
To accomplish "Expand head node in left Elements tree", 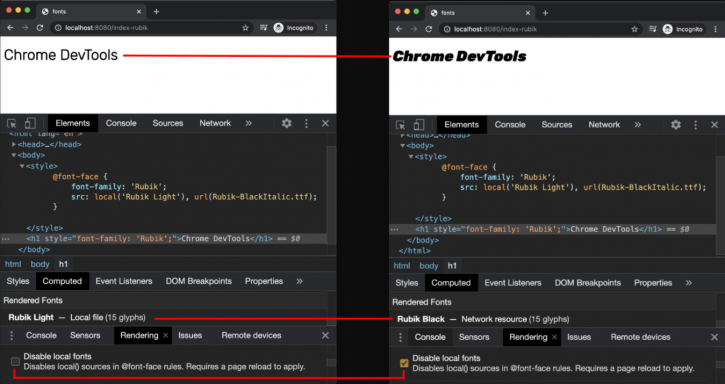I will [14, 144].
